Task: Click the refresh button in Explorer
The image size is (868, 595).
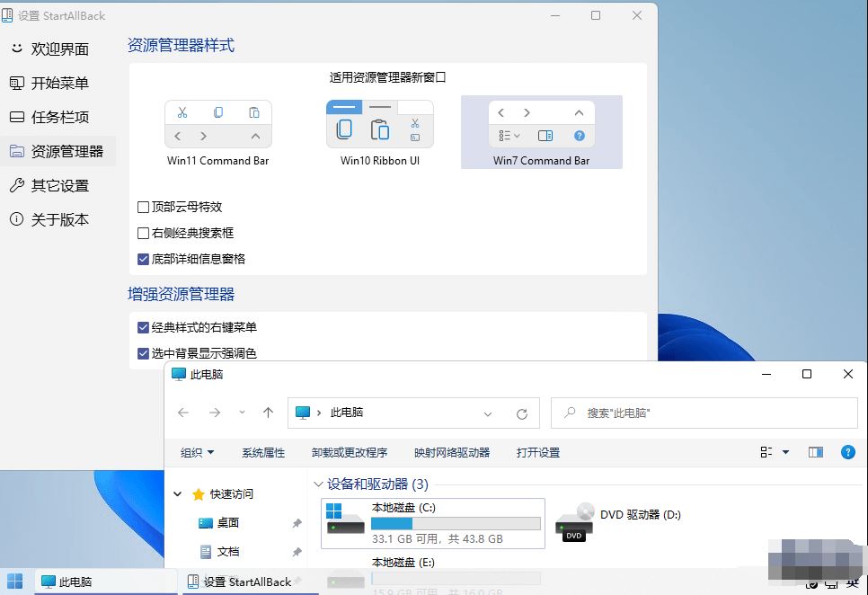Action: [x=522, y=413]
